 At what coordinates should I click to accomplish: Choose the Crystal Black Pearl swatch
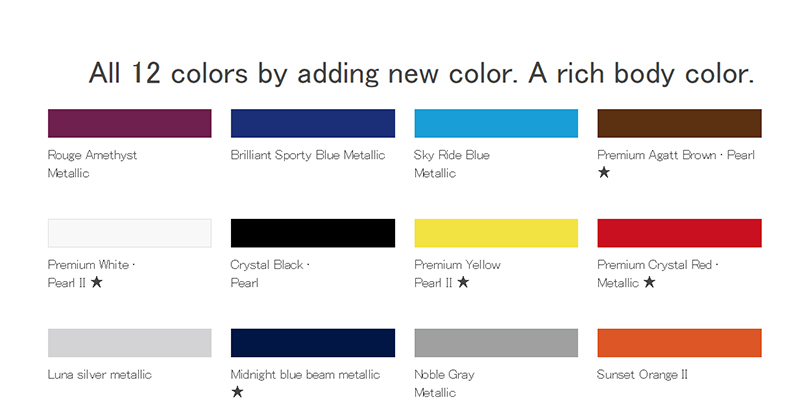(x=313, y=233)
